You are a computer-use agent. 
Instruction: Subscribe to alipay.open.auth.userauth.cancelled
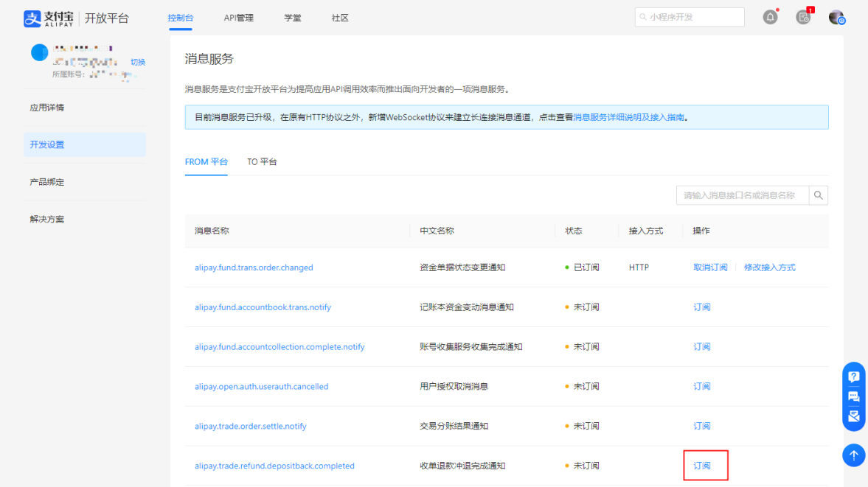[x=702, y=386]
